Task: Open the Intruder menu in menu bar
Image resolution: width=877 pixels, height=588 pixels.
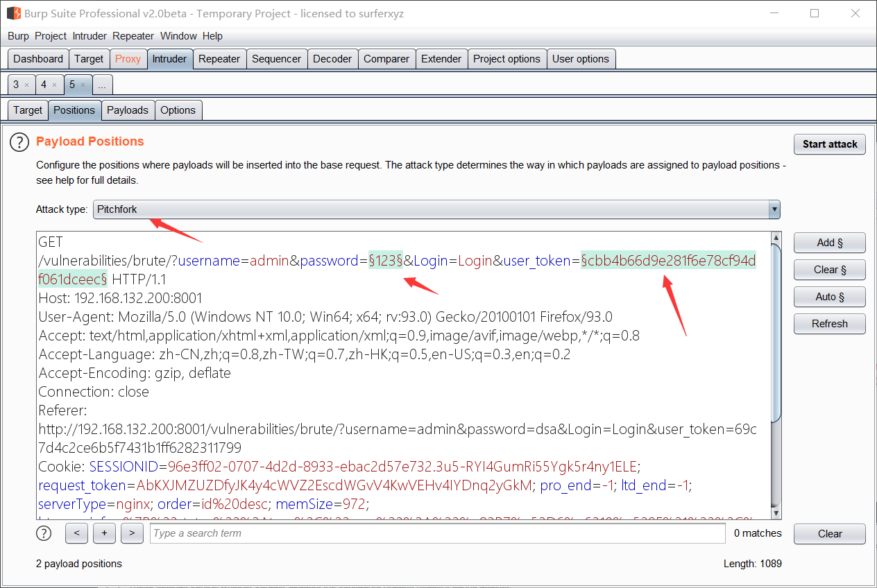Action: (90, 36)
